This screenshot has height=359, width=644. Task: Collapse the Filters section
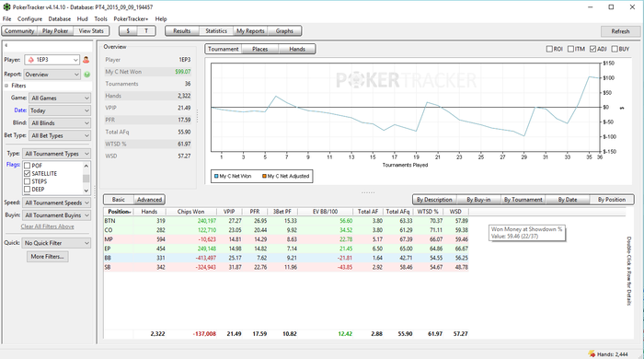point(6,86)
